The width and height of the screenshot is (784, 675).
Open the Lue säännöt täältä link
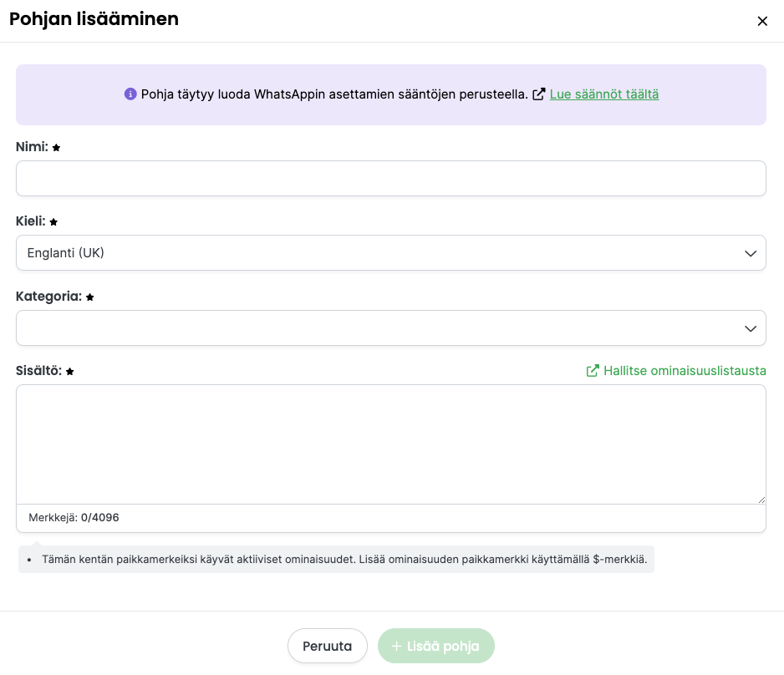(604, 94)
